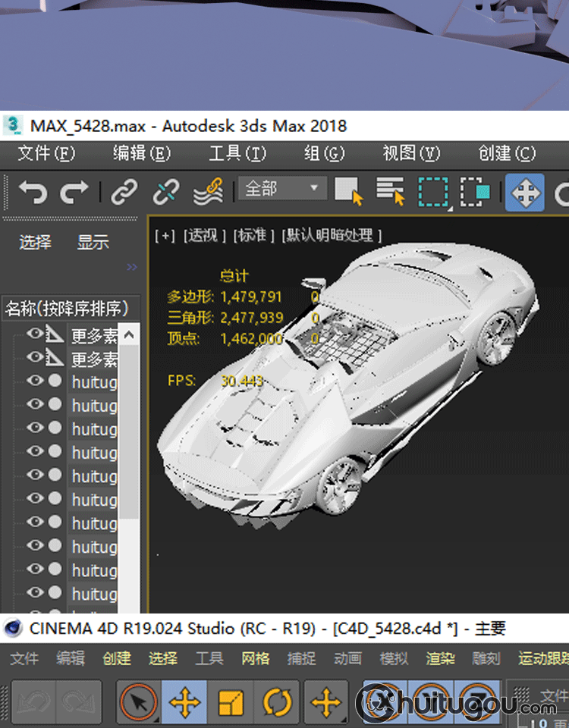Viewport: 569px width, 728px height.
Task: Click the scene explorer vertical scrollbar thumb
Action: pyautogui.click(x=129, y=431)
